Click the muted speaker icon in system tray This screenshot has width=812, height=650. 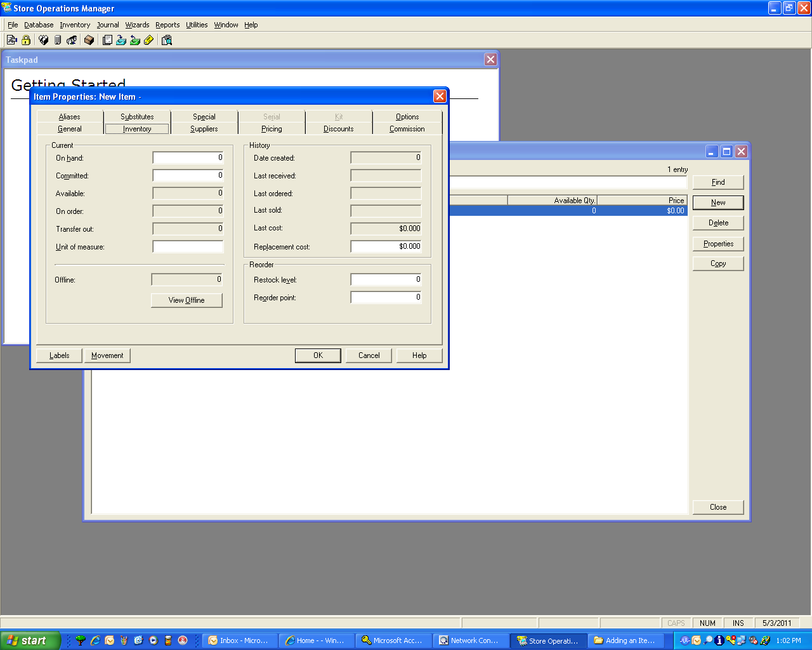[x=752, y=640]
